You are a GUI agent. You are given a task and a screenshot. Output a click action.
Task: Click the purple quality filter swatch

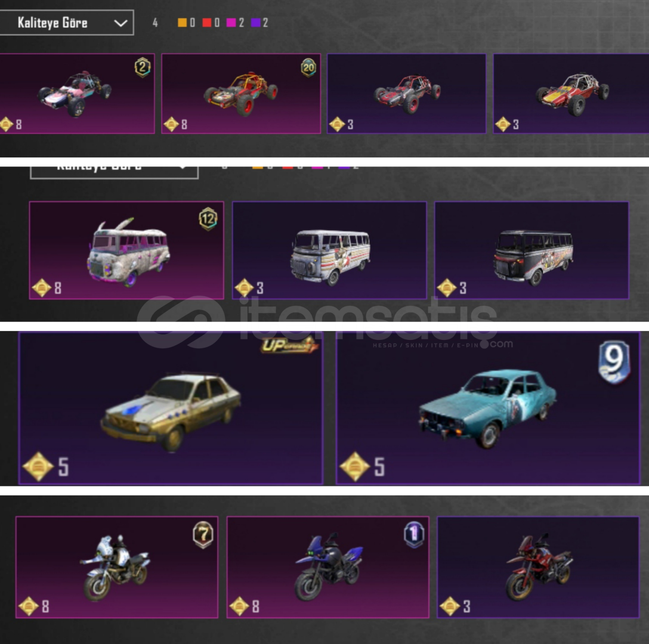point(255,22)
